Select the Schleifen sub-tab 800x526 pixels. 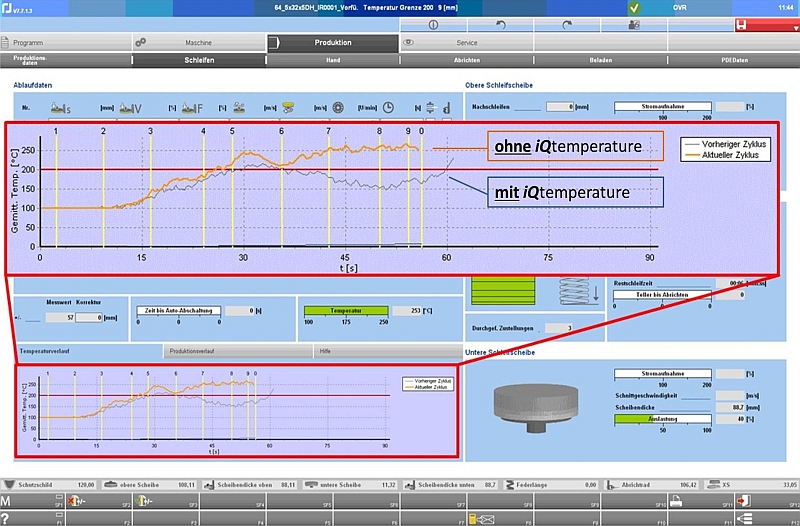199,60
